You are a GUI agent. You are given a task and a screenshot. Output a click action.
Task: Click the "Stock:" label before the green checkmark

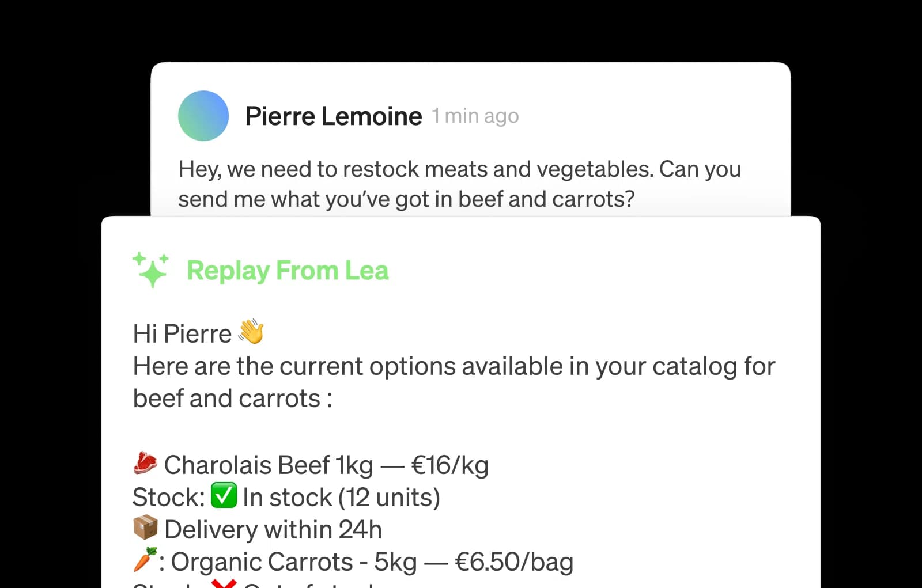click(x=168, y=497)
